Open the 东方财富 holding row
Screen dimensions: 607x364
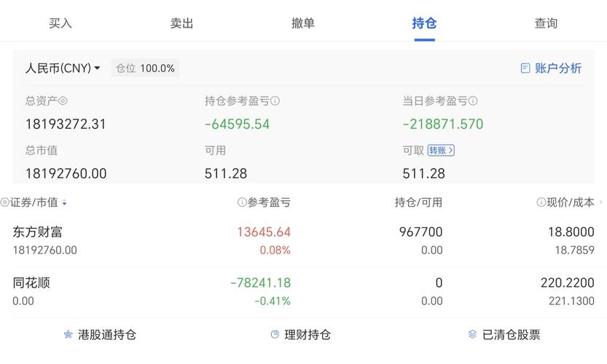coord(303,241)
